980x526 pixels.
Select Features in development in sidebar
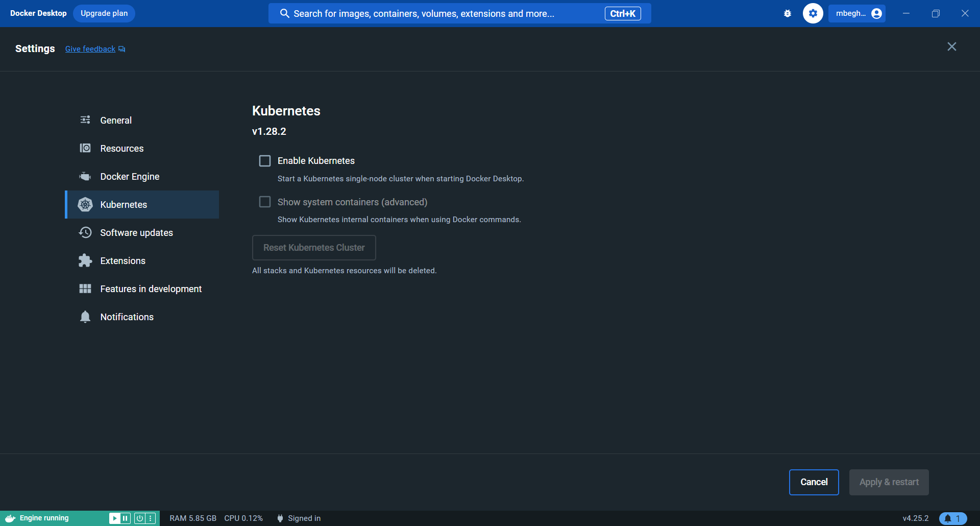pyautogui.click(x=151, y=289)
